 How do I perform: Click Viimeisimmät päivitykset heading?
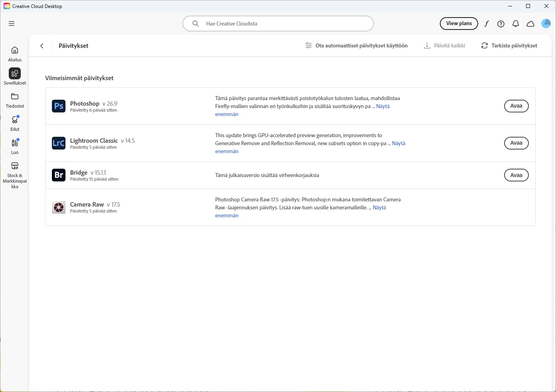coord(79,78)
